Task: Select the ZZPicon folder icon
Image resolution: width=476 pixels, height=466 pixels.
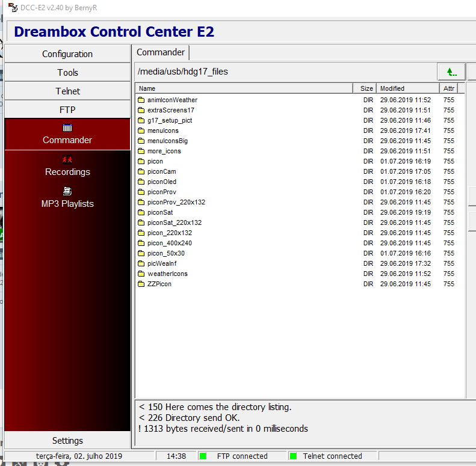Action: [141, 284]
